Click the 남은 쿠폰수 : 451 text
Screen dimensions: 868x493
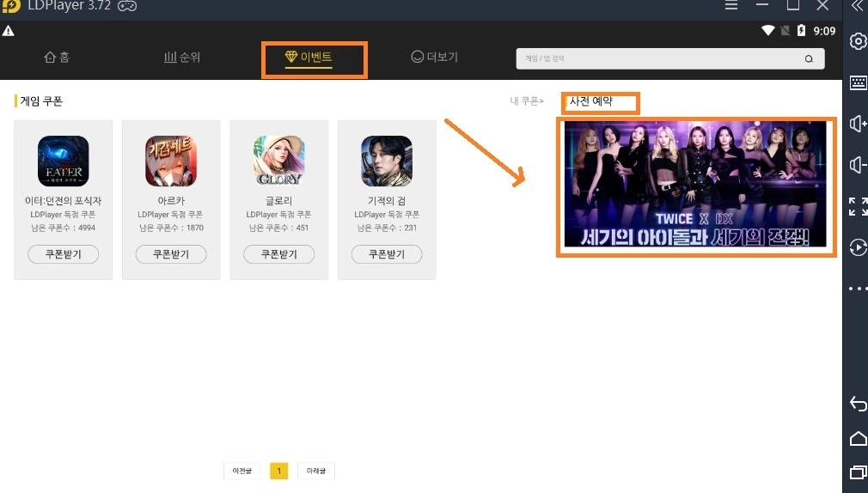[279, 228]
